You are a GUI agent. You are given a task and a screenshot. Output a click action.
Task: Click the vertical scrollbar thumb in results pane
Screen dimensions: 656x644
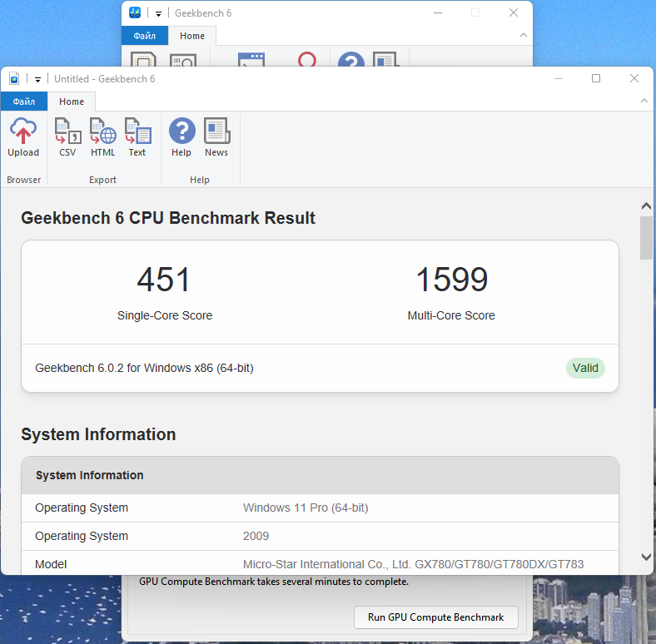(x=646, y=238)
